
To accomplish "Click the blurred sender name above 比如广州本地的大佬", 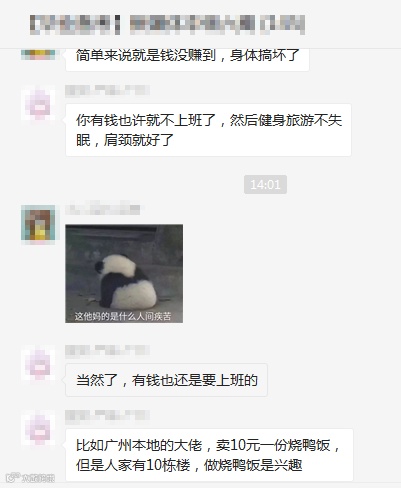I will coord(107,416).
